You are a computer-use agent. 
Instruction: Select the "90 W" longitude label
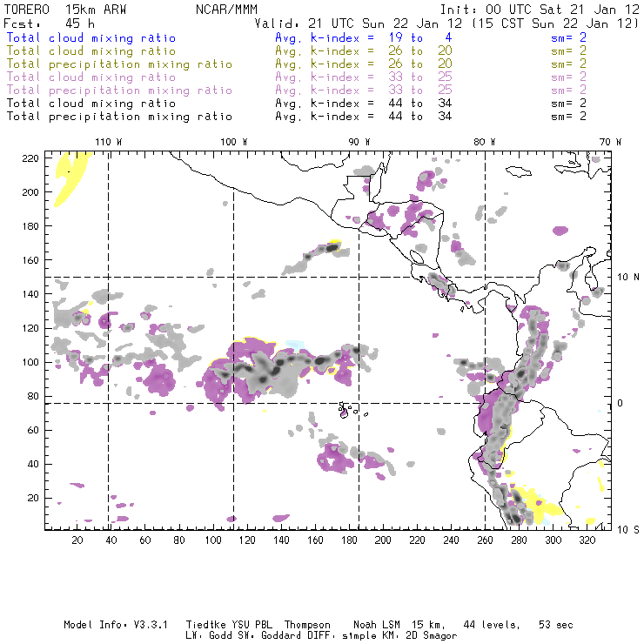[x=359, y=142]
